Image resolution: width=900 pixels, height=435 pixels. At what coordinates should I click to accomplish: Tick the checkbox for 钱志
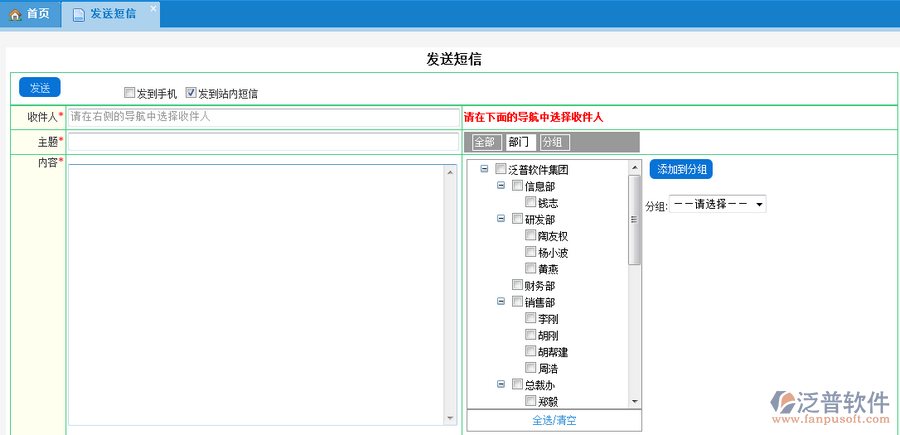pyautogui.click(x=530, y=203)
